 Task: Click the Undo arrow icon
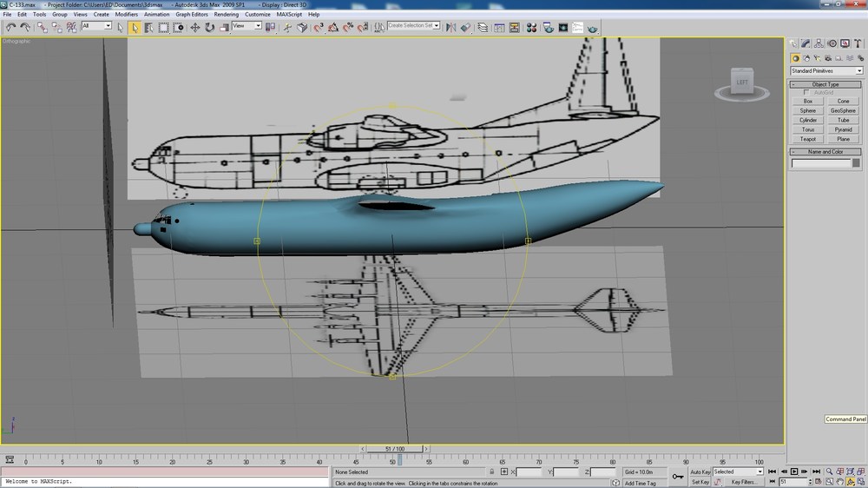(10, 27)
